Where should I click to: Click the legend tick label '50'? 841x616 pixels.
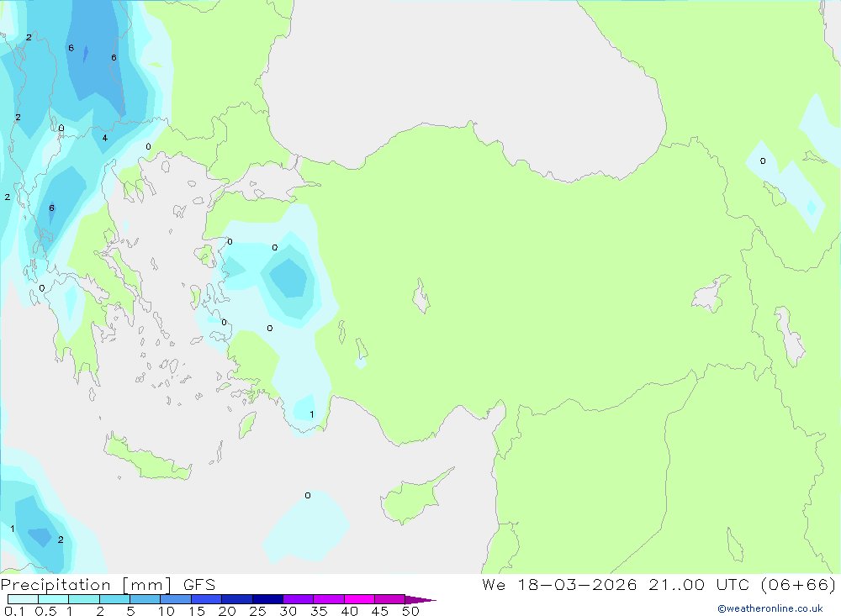410,611
